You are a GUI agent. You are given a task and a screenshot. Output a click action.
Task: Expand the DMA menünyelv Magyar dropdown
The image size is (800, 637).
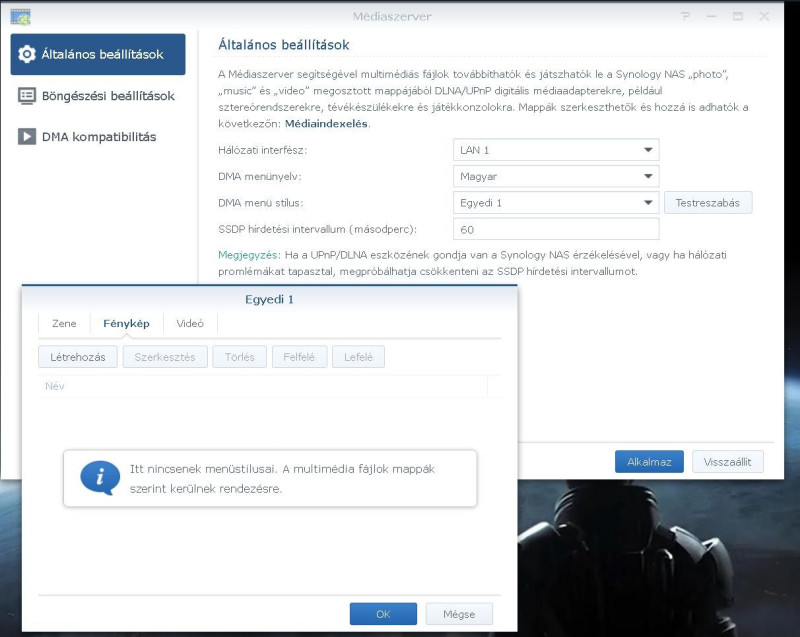[556, 176]
